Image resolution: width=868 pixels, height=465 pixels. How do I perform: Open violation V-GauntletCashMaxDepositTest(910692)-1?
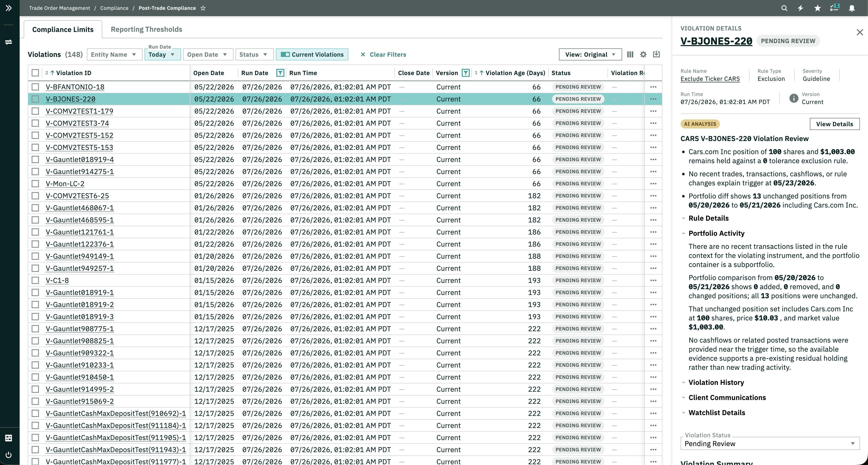tap(116, 413)
